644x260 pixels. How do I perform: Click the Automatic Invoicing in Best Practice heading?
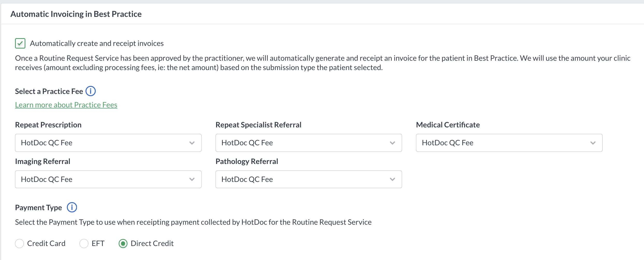[x=76, y=14]
